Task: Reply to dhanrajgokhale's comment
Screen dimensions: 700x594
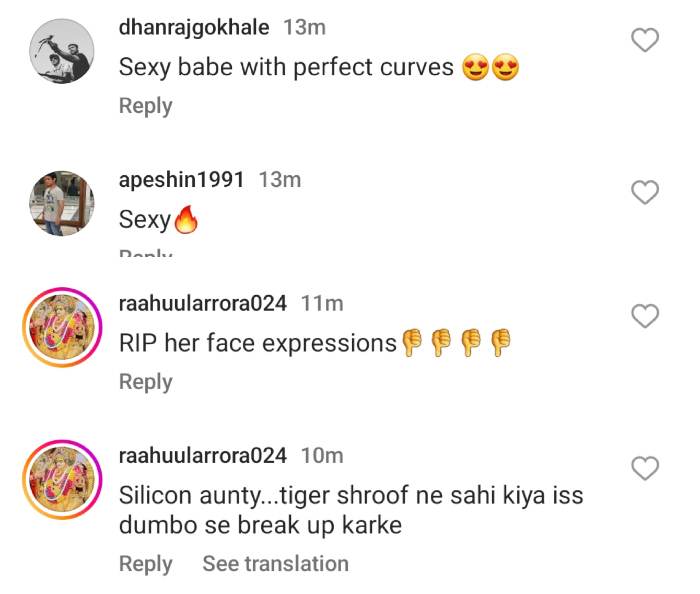Action: 145,106
